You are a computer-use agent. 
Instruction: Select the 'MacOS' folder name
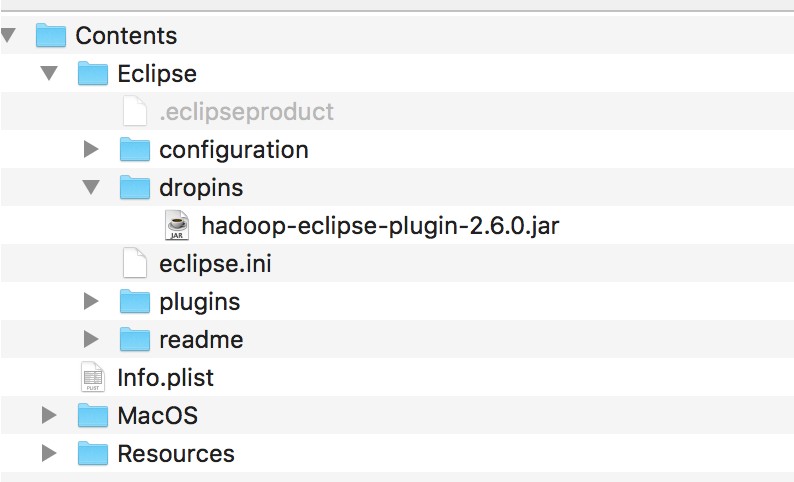click(x=157, y=416)
